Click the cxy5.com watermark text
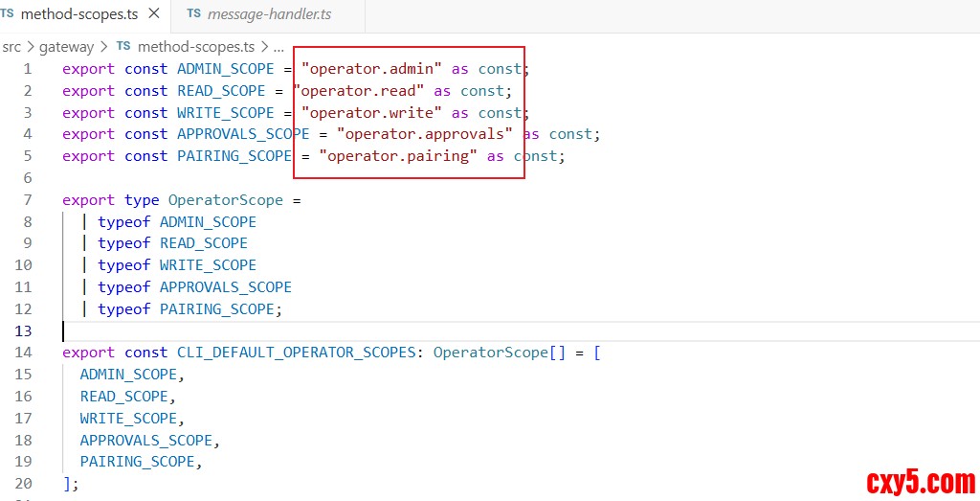 point(920,481)
